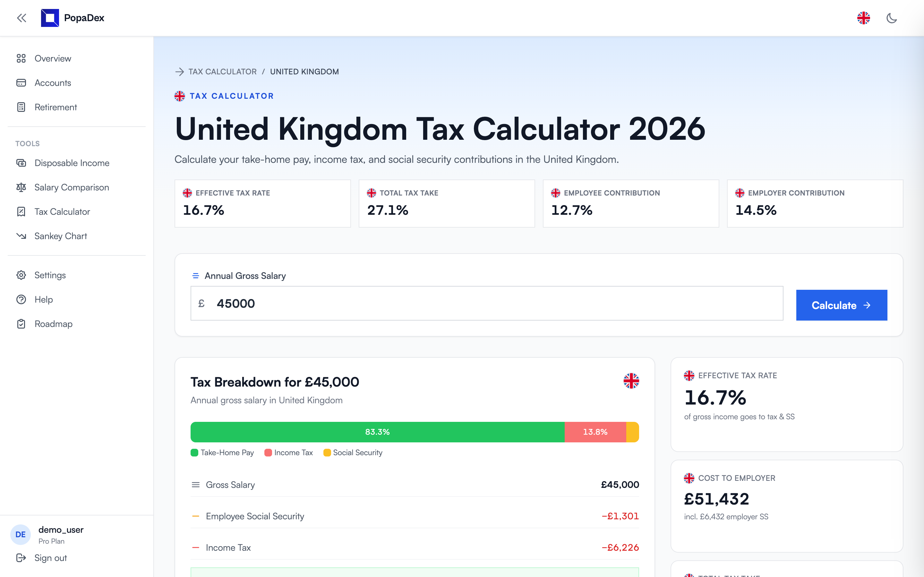Screen dimensions: 924x577
Task: Select the Accounts sidebar icon
Action: (x=21, y=83)
